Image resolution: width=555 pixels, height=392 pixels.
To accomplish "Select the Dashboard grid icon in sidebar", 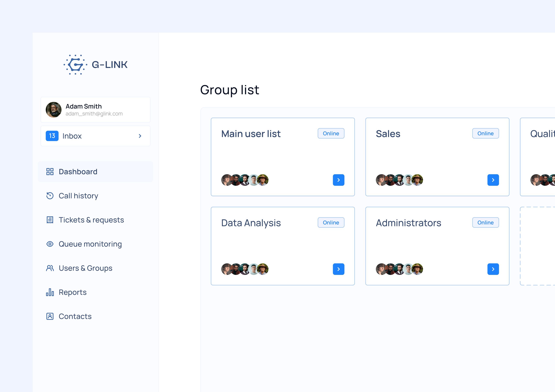I will (50, 171).
